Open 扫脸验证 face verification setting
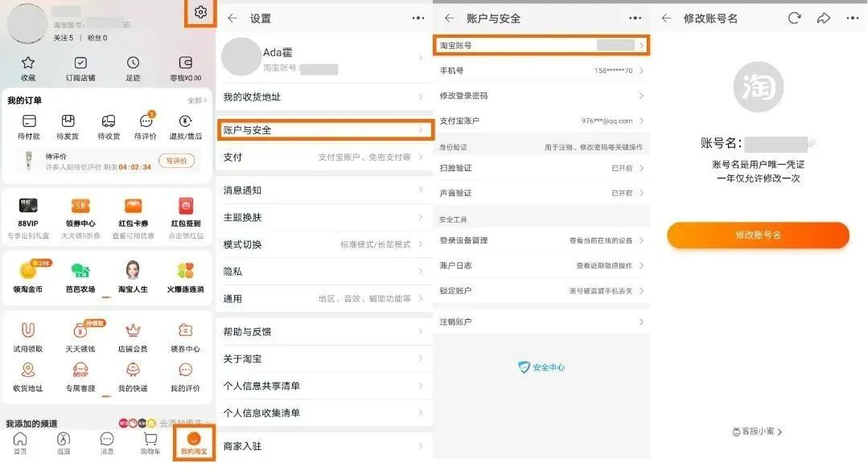 coord(541,168)
